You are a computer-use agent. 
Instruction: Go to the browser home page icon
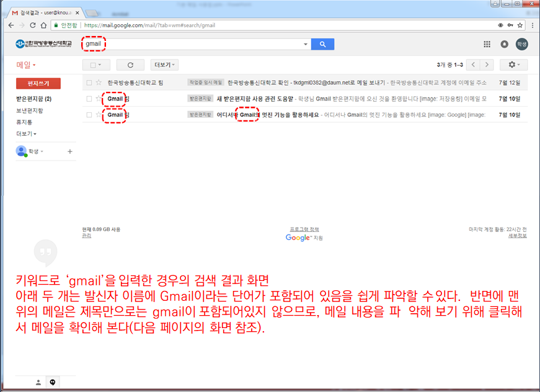[43, 25]
